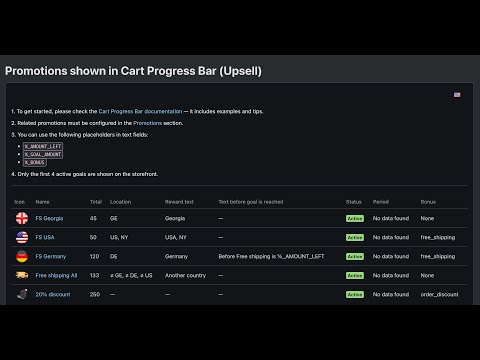
Task: Click the Status column header
Action: 354,202
